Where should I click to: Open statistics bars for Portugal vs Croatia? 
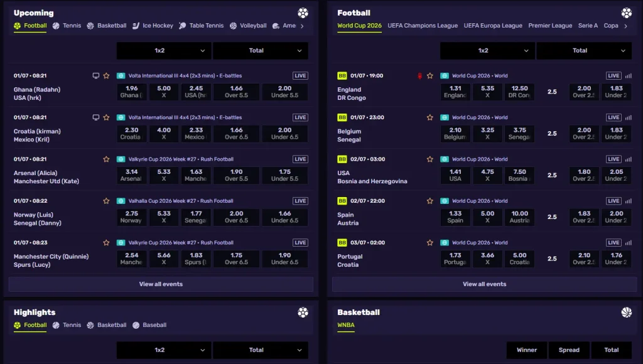pos(628,243)
